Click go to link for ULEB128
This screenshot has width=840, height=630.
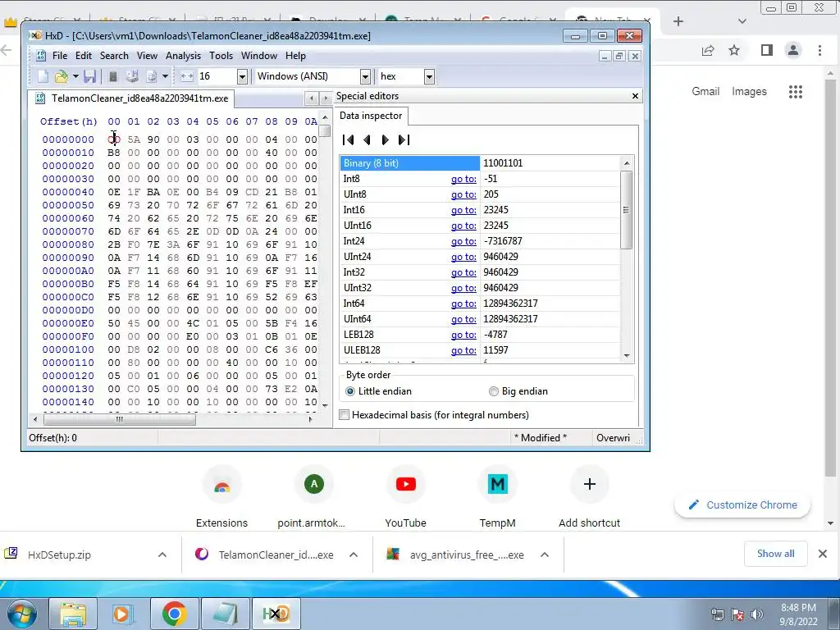pos(463,350)
